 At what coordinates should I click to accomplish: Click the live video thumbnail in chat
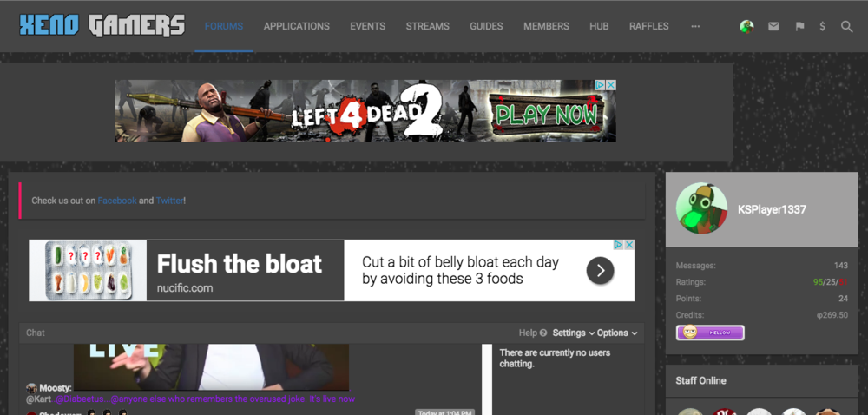click(212, 367)
